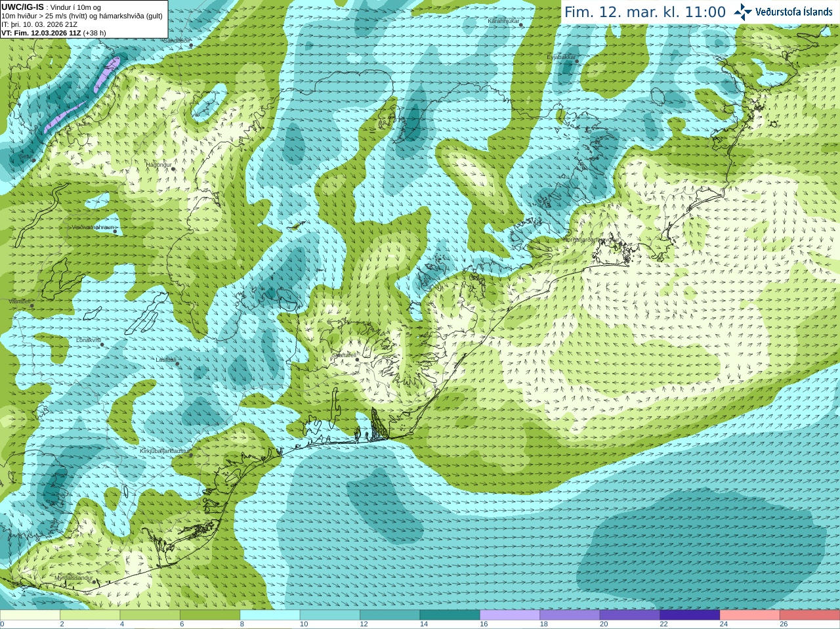Image resolution: width=840 pixels, height=629 pixels.
Task: Click the Veðurstofa Íslands logo
Action: pos(784,12)
